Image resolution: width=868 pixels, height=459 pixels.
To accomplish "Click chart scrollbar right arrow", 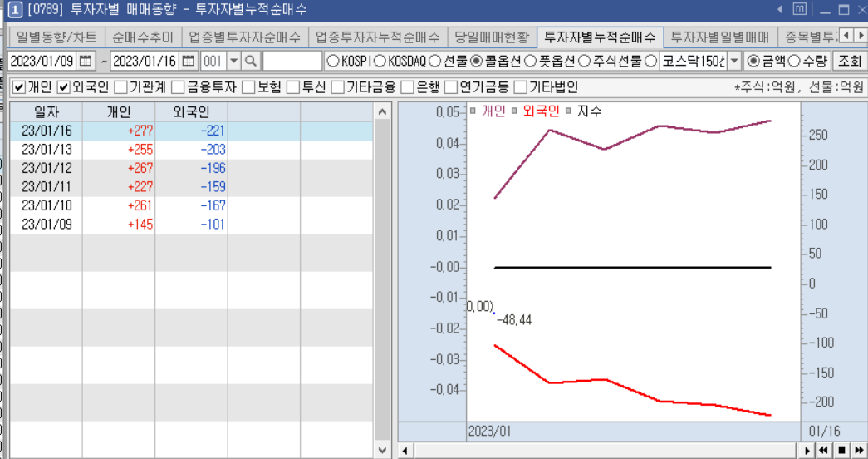I will click(x=807, y=451).
